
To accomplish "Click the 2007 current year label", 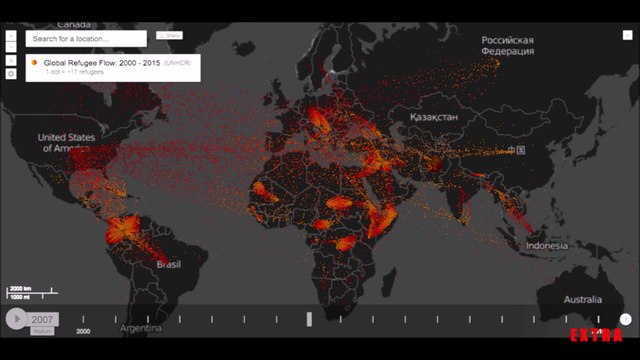I will [42, 320].
